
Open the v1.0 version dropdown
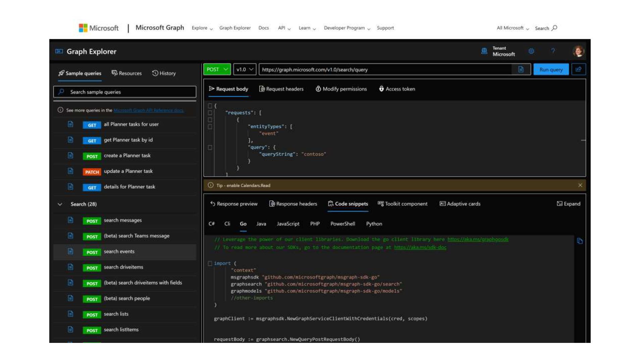click(245, 69)
